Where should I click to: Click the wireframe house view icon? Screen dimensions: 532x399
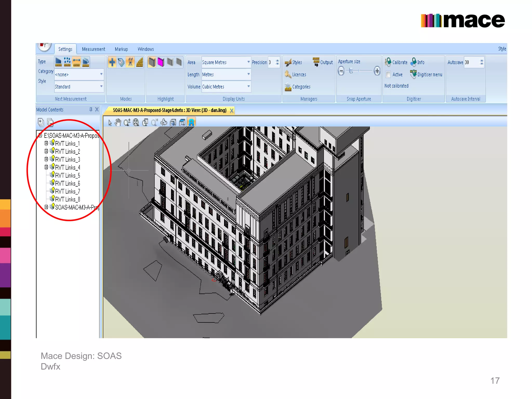click(x=182, y=122)
